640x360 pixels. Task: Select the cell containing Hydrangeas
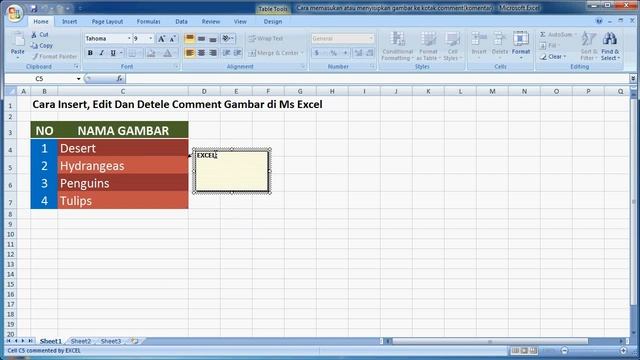[x=123, y=166]
